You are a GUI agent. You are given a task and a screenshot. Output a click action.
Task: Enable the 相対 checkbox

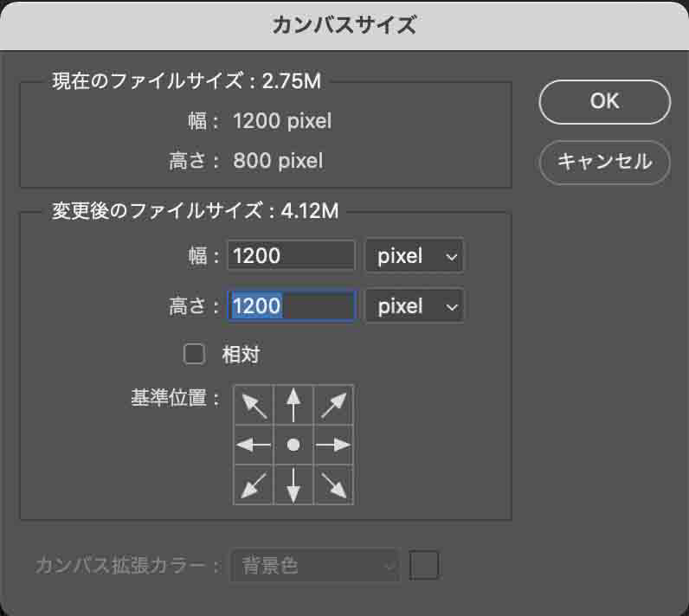[x=195, y=354]
